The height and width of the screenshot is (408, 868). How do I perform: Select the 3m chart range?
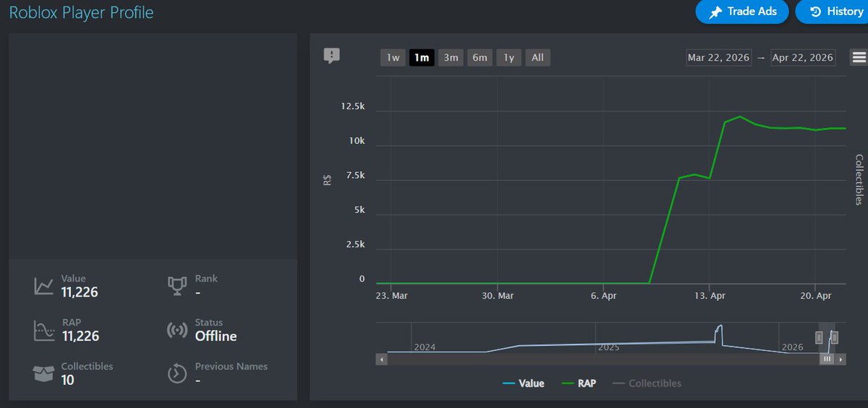(451, 57)
